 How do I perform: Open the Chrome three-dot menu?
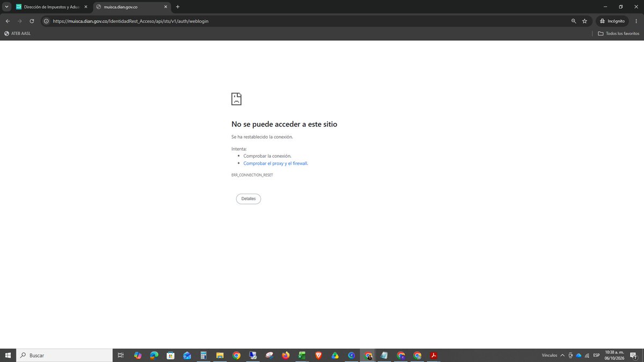636,21
